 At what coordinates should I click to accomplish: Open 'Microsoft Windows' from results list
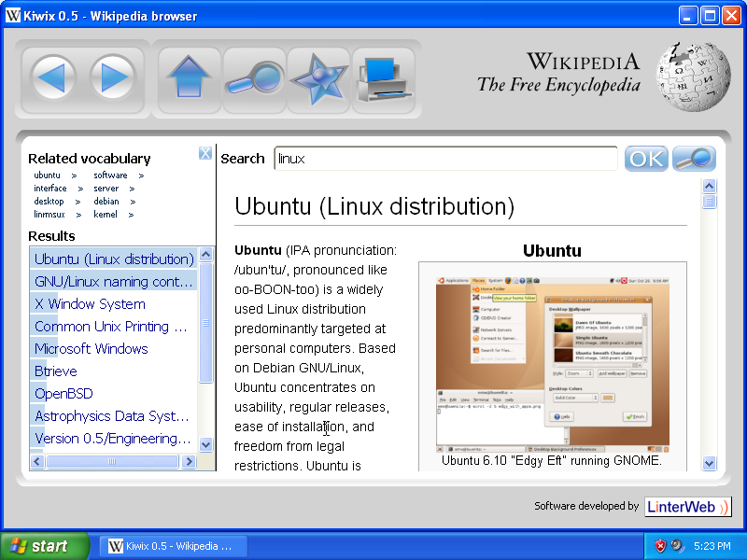click(x=91, y=349)
